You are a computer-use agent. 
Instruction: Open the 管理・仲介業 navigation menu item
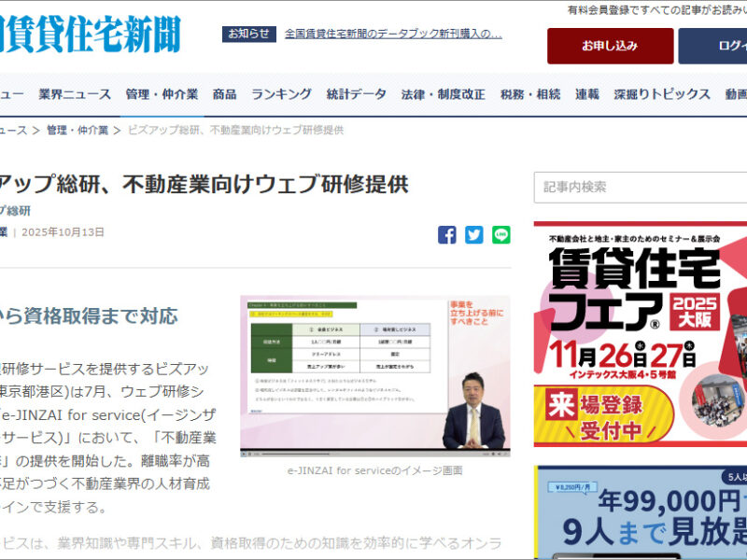click(x=162, y=94)
